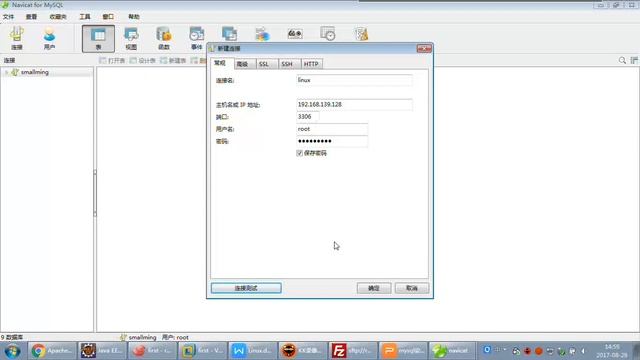Select the Table (表) toolbar icon

(x=98, y=38)
